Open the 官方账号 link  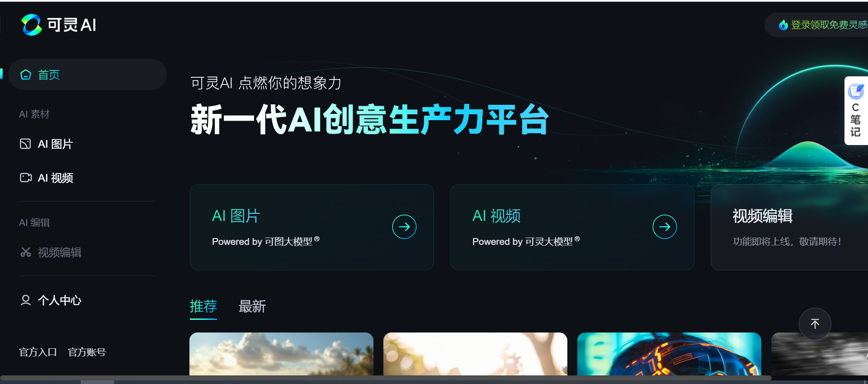pos(87,352)
